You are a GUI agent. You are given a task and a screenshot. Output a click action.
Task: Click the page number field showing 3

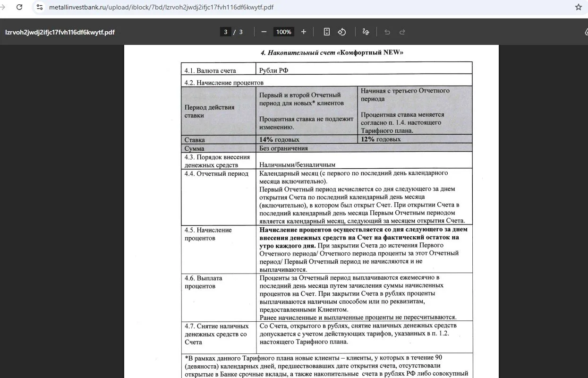pos(226,32)
